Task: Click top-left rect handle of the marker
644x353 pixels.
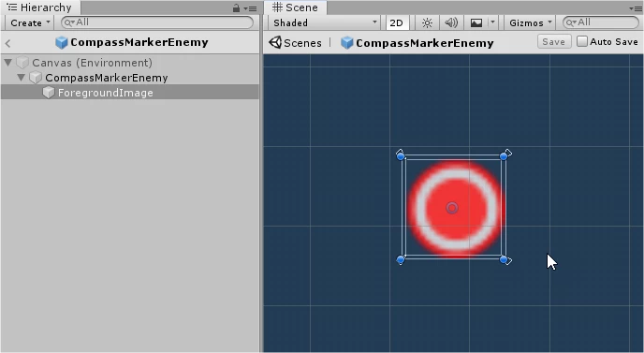Action: [x=401, y=156]
